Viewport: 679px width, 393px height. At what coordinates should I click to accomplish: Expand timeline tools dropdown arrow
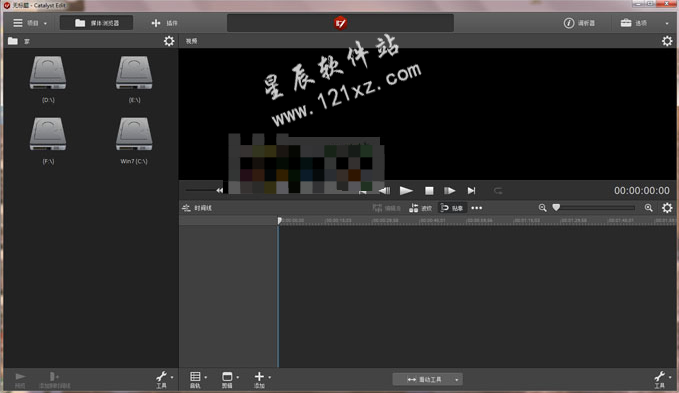670,377
